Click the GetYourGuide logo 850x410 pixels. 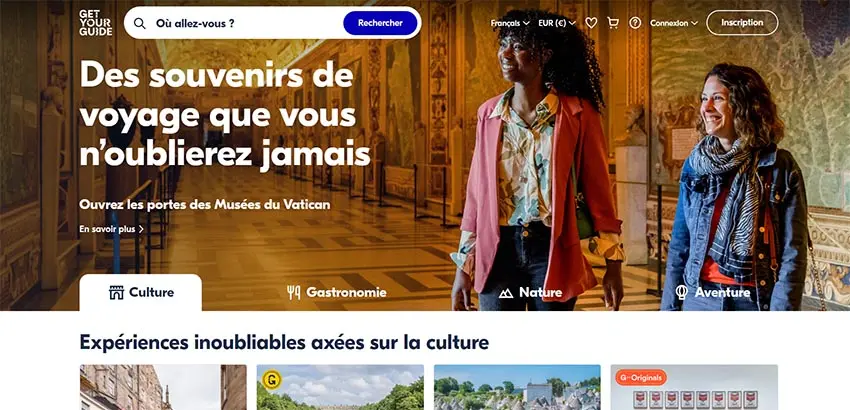[x=95, y=23]
